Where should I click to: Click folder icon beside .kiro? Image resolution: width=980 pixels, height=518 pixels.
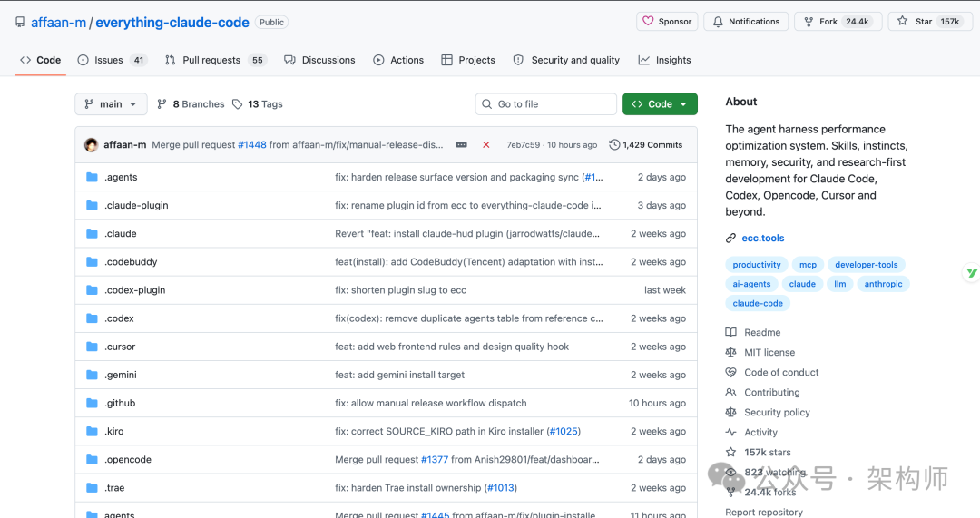tap(92, 431)
